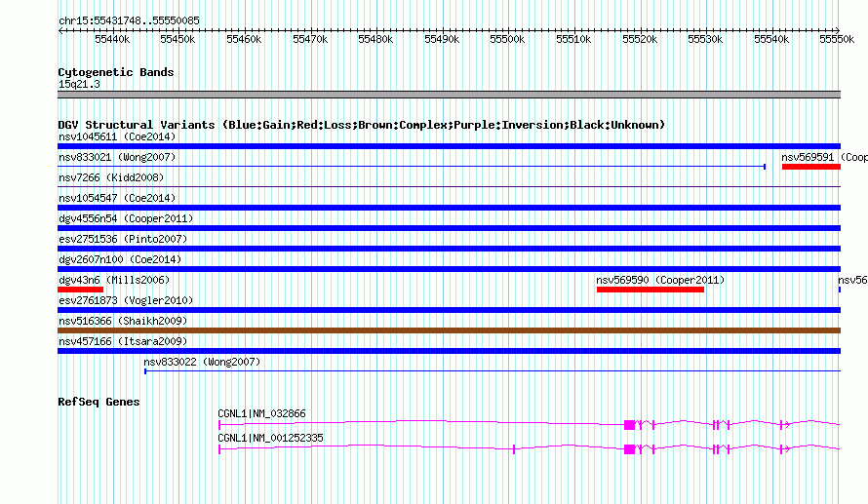The image size is (868, 504).
Task: Click the dgv43n6 (Mills2006) label
Action: point(114,280)
